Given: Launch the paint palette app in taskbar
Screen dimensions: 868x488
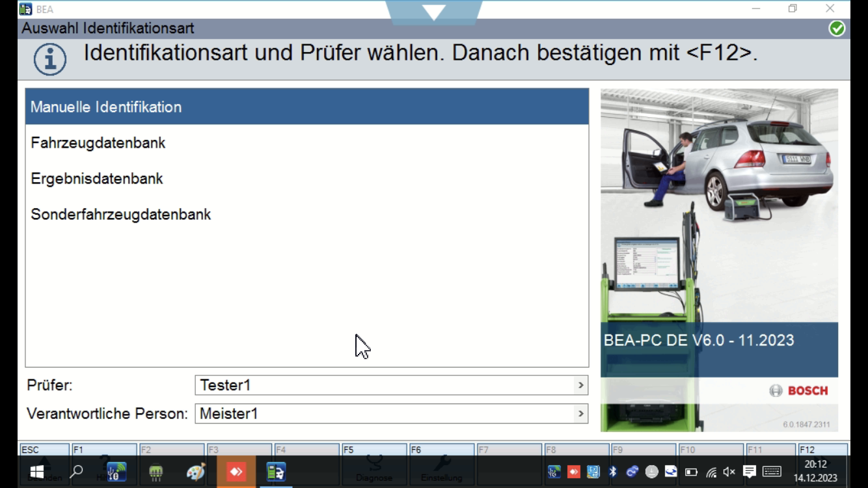Looking at the screenshot, I should click(196, 472).
